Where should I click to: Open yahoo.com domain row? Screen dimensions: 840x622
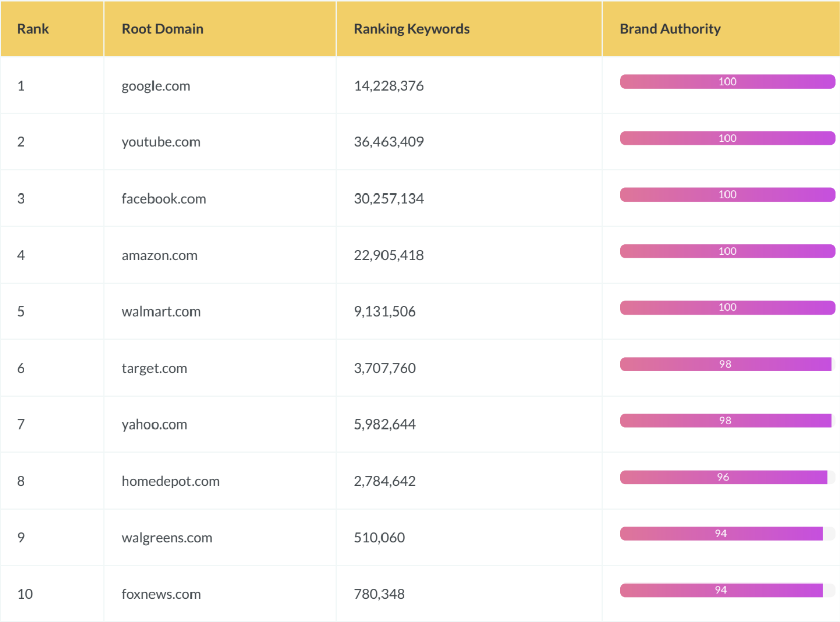[155, 424]
